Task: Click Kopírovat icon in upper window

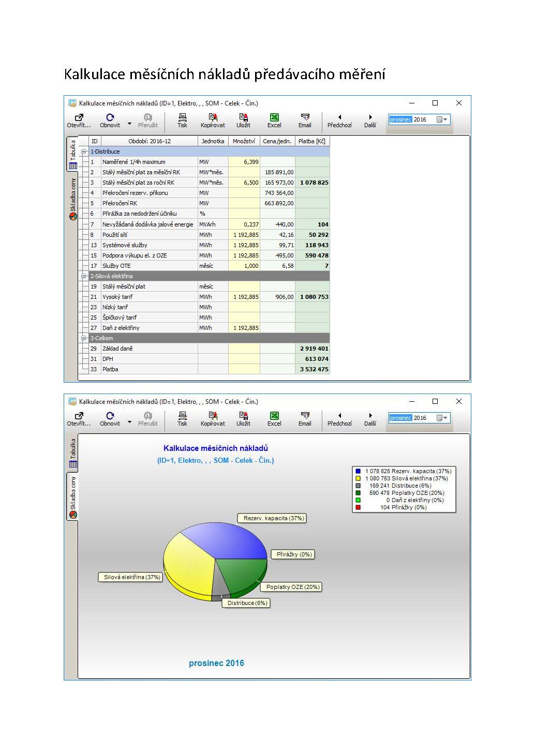Action: click(x=213, y=117)
